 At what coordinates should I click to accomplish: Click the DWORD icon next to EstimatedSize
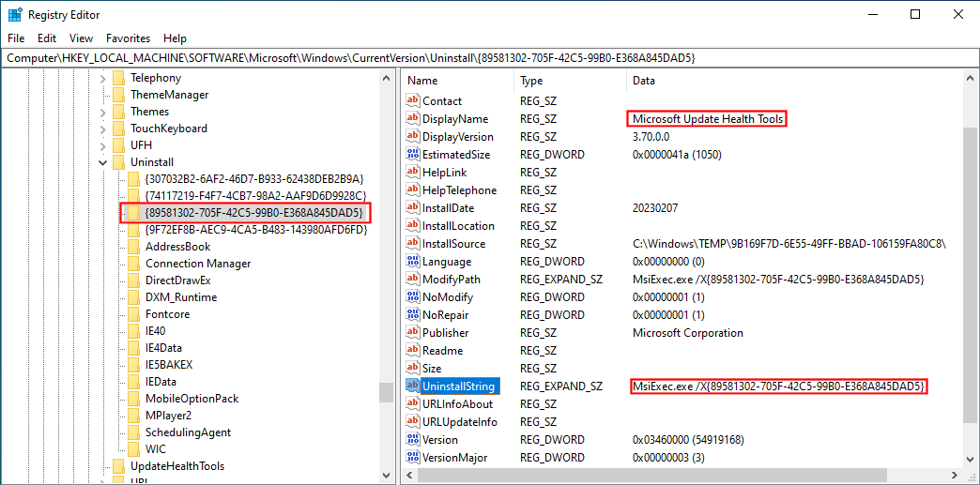[412, 155]
